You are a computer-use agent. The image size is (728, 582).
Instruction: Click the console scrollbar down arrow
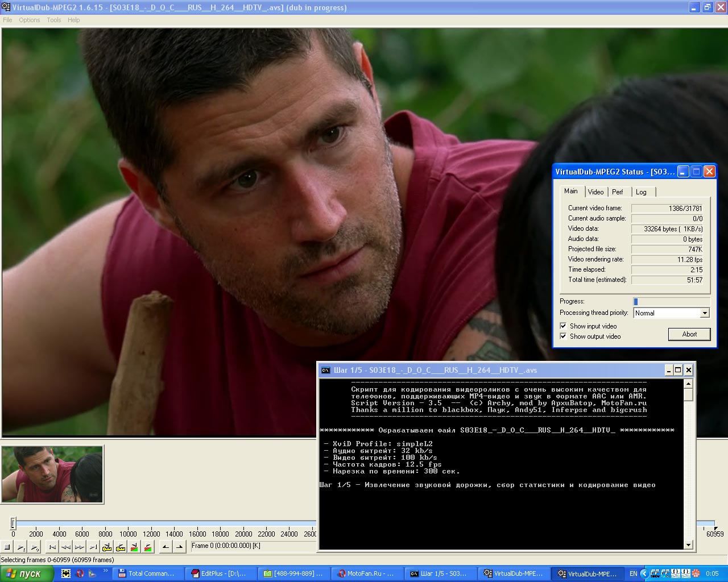coord(688,545)
